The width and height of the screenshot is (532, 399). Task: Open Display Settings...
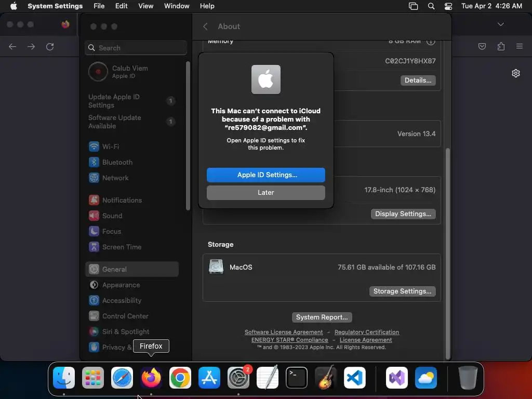(x=403, y=214)
